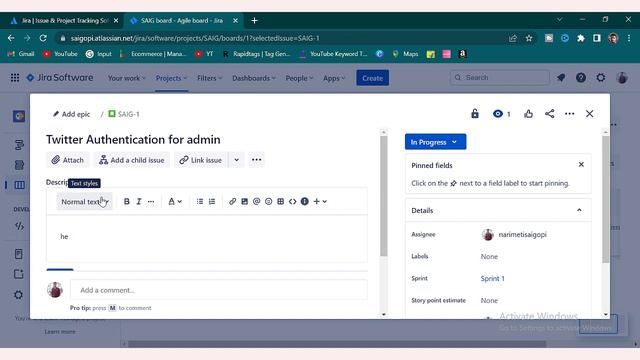Viewport: 640px width, 360px height.
Task: Open the In Progress status dropdown
Action: coord(435,142)
